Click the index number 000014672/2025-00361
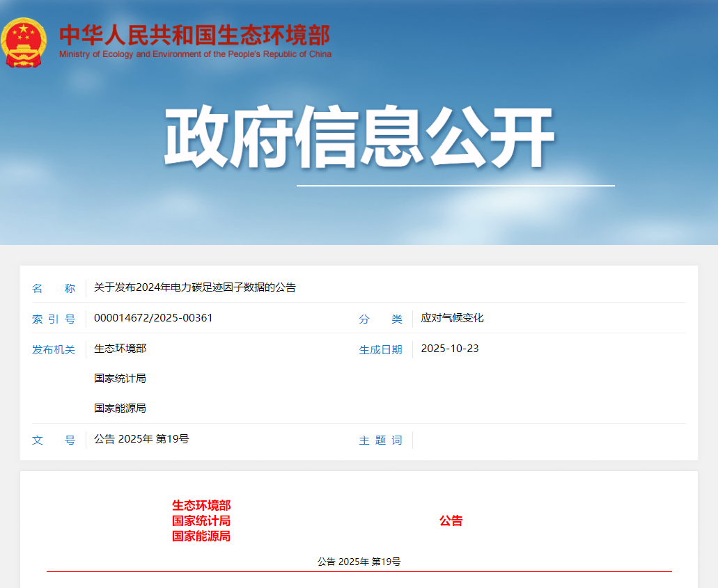Image resolution: width=718 pixels, height=588 pixels. (x=153, y=318)
